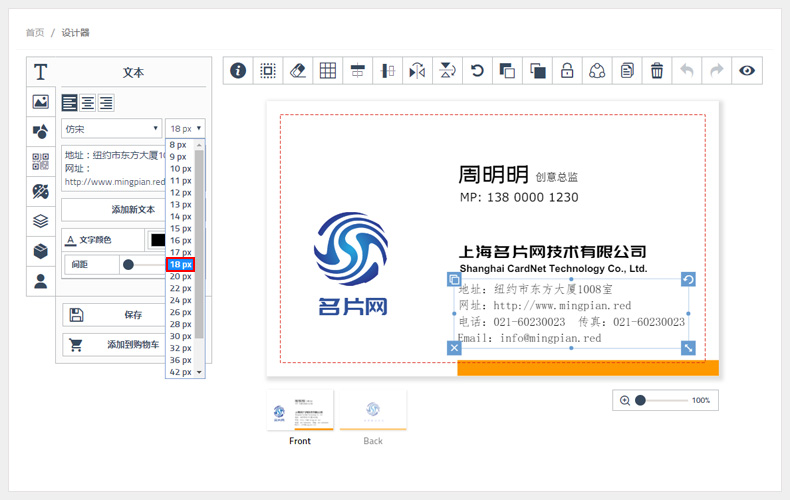
Task: Open the Text tool in sidebar
Action: [41, 72]
